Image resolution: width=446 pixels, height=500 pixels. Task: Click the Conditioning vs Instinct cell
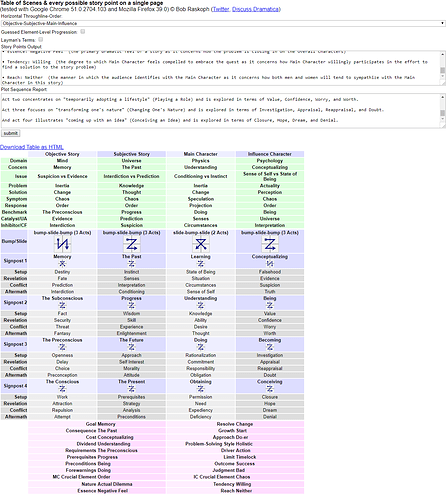click(201, 176)
